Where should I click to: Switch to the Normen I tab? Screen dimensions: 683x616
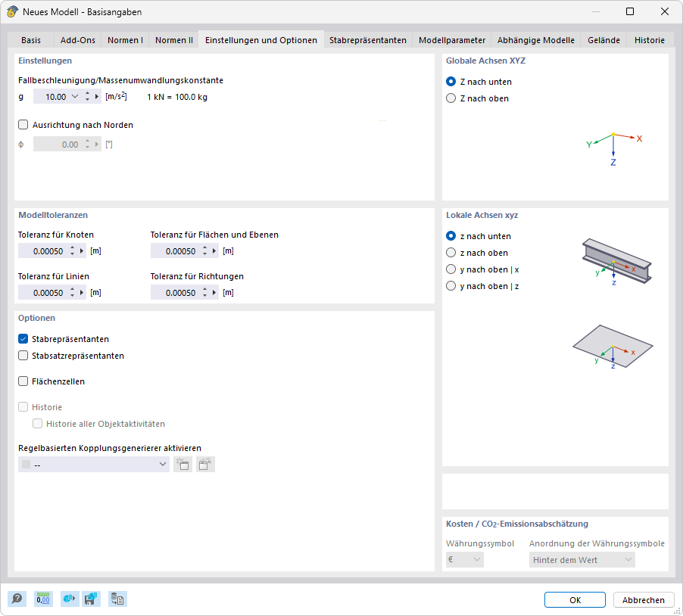[x=125, y=39]
